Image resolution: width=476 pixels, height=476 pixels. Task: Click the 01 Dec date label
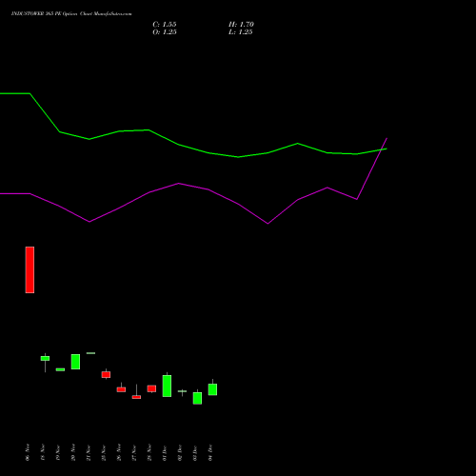click(165, 453)
